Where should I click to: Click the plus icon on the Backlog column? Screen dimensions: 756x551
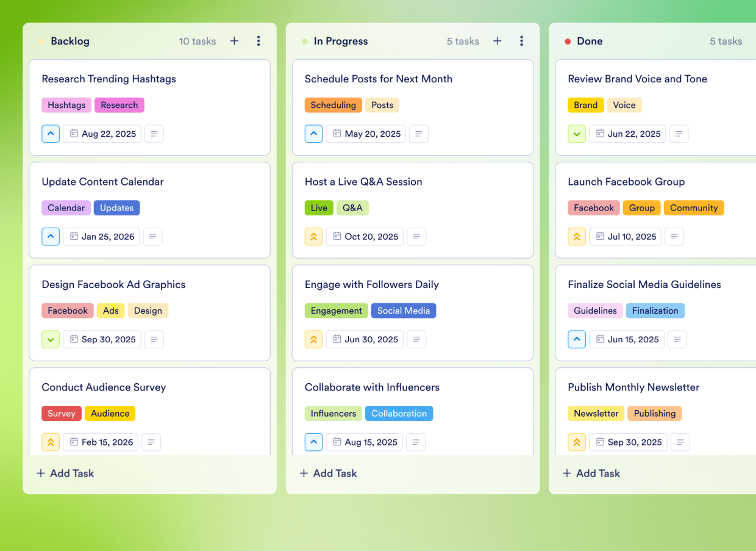[x=234, y=41]
